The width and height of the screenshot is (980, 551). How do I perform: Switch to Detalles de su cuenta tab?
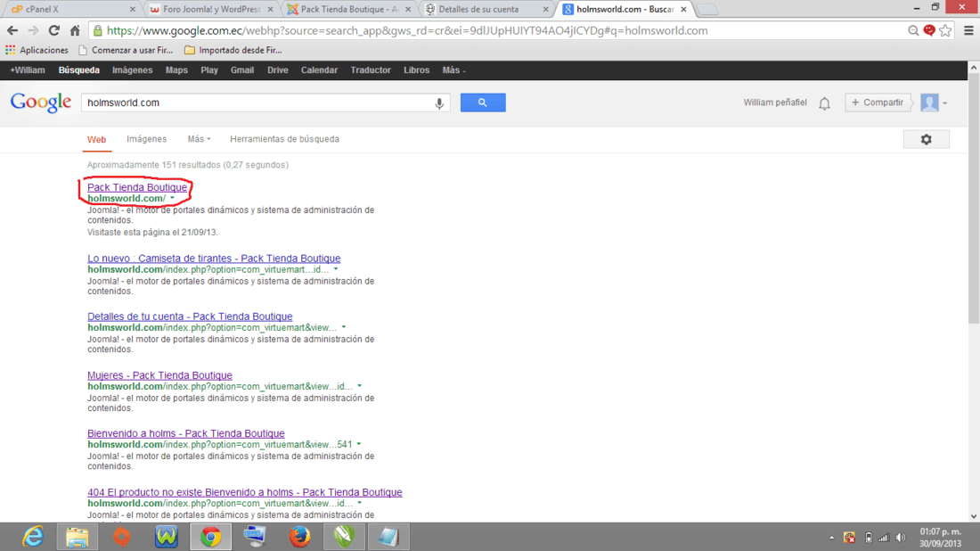pos(486,10)
